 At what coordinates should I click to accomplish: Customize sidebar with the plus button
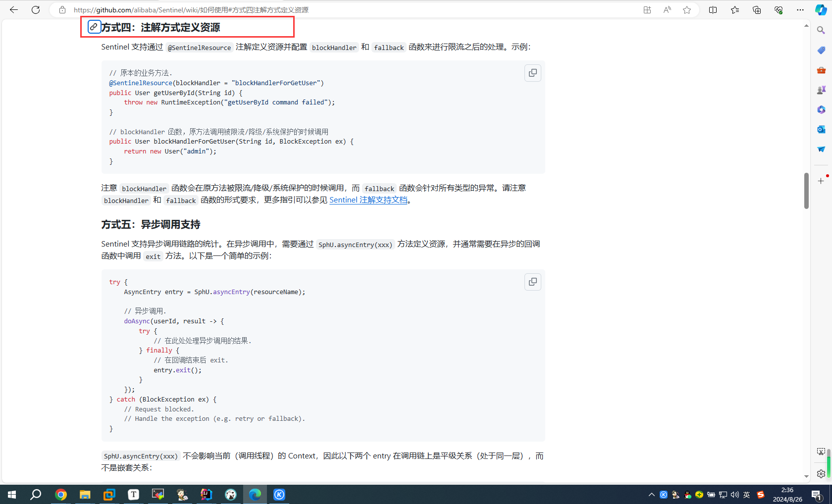[821, 181]
